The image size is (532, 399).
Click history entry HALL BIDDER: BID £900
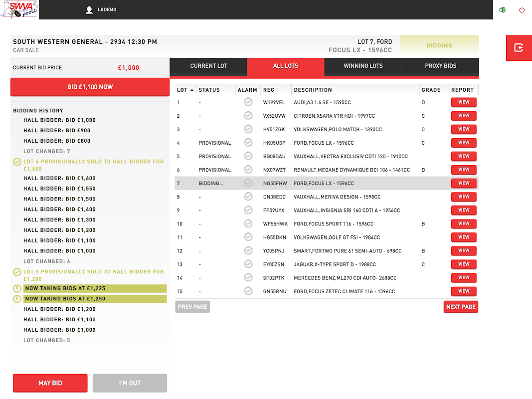57,130
